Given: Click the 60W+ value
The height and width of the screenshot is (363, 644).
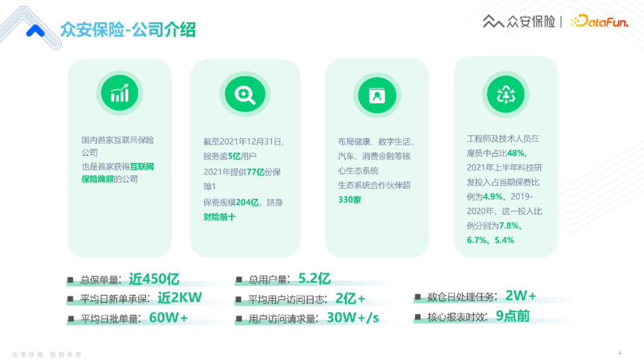Looking at the screenshot, I should 168,318.
